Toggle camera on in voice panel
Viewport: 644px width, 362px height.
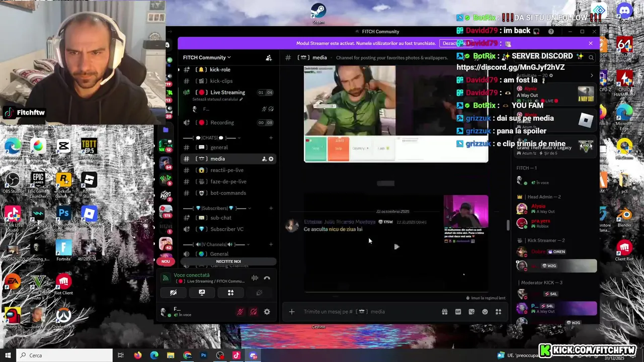[x=173, y=293]
